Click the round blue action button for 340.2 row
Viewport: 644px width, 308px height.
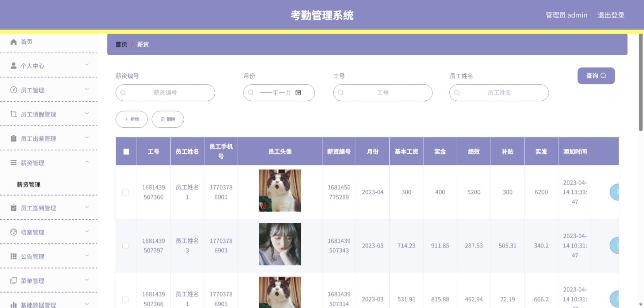(614, 246)
